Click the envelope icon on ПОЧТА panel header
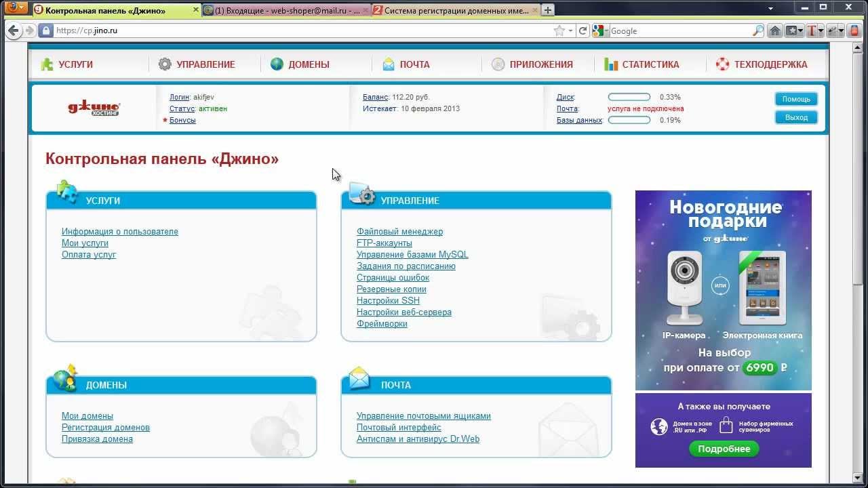This screenshot has height=488, width=868. [x=359, y=378]
